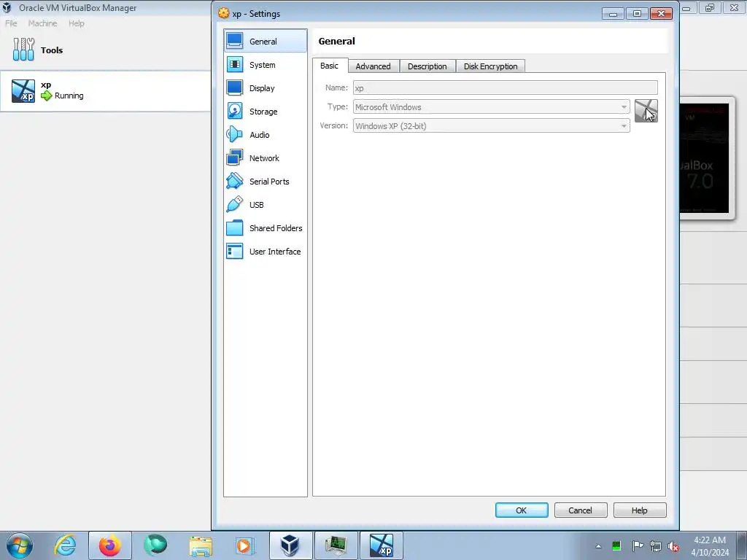Open Windows Explorer folder in taskbar
747x560 pixels.
(x=201, y=545)
